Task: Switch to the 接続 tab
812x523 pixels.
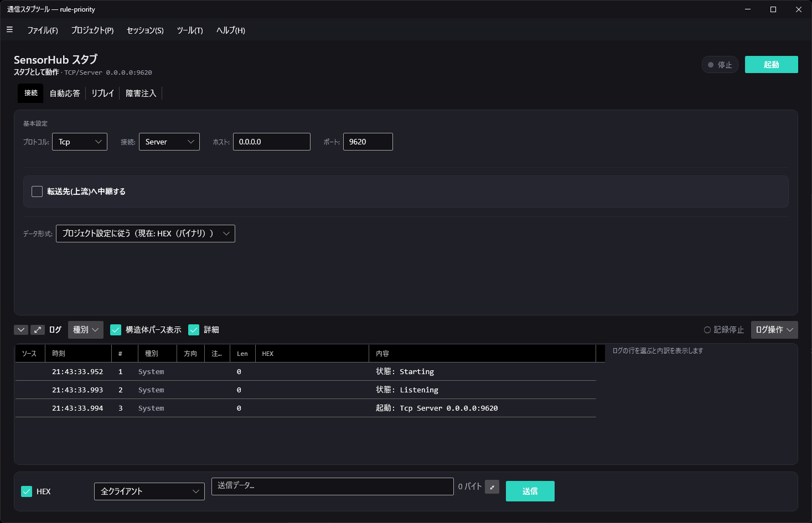Action: tap(30, 93)
